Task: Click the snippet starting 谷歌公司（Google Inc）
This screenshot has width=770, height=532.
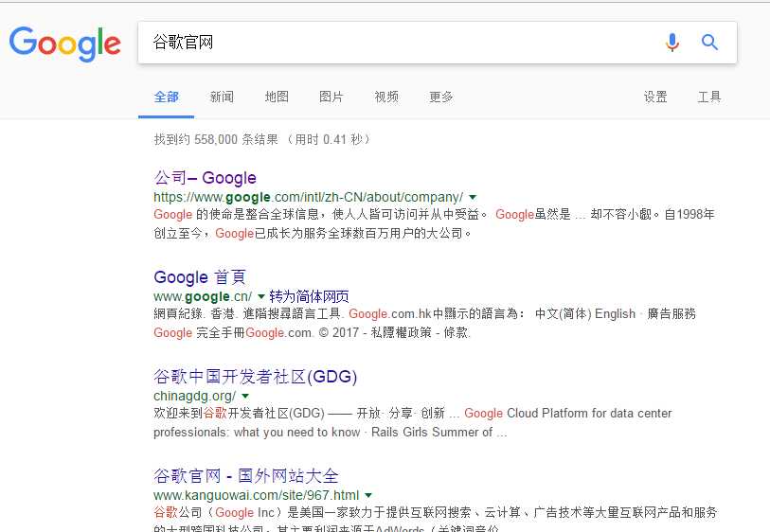Action: (x=435, y=522)
